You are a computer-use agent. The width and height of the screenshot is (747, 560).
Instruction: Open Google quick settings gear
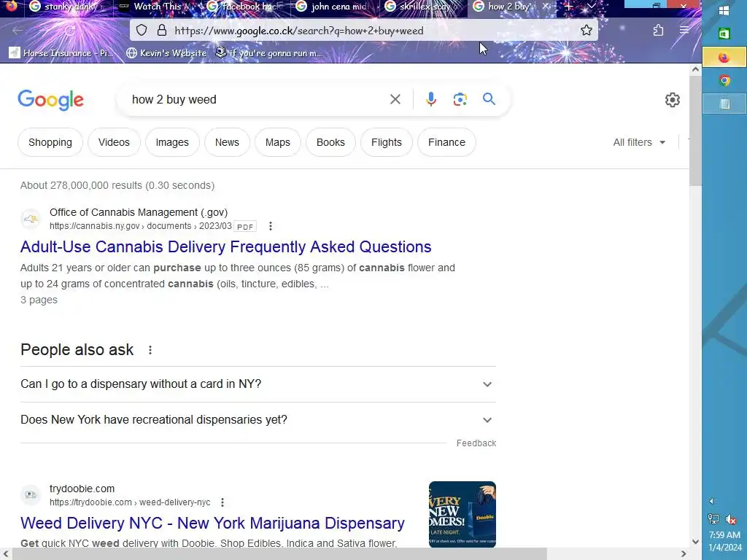(x=672, y=100)
